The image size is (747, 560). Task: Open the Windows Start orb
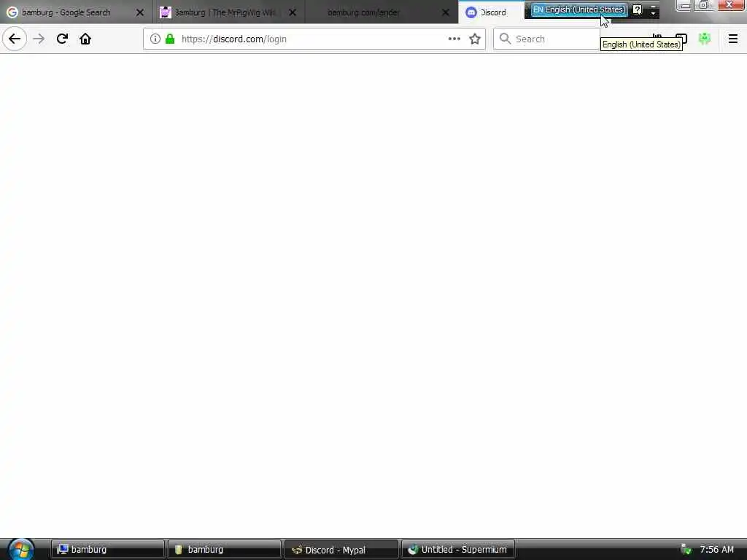click(x=21, y=549)
